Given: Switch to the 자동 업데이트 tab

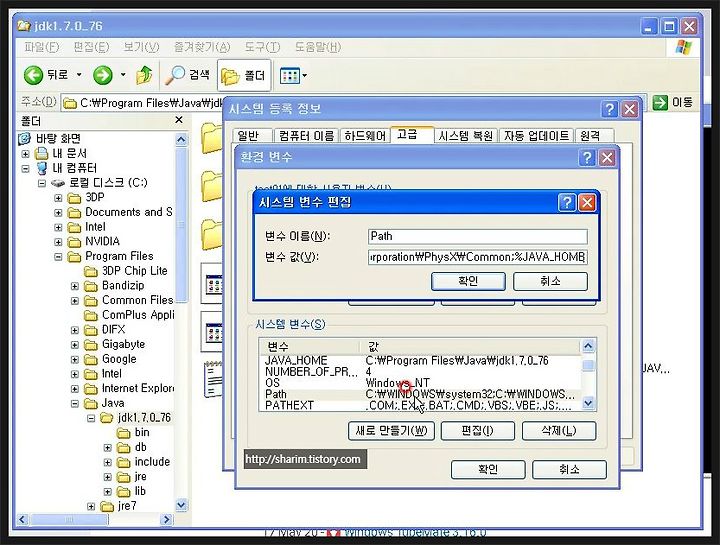Looking at the screenshot, I should tap(536, 136).
